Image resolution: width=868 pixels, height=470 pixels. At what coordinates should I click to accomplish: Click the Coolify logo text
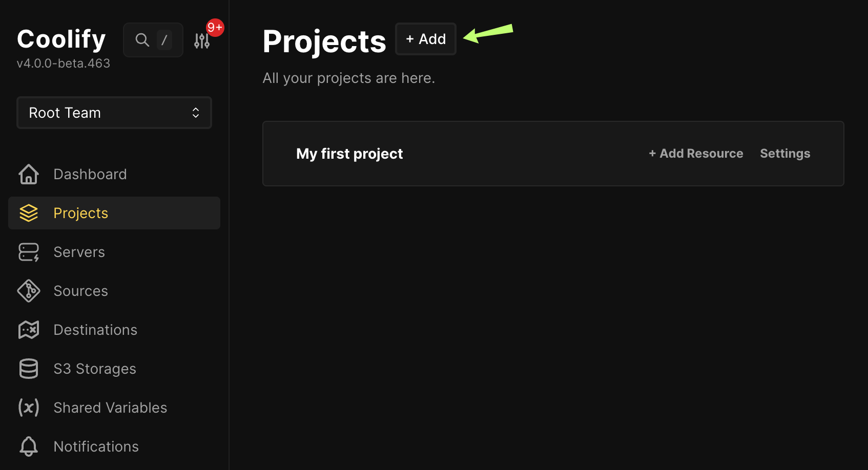[x=61, y=38]
